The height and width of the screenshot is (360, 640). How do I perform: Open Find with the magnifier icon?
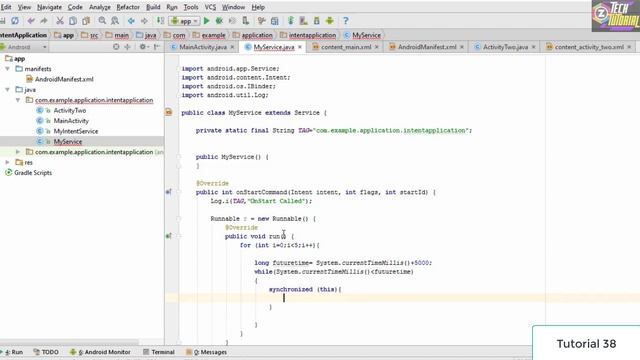click(x=102, y=21)
